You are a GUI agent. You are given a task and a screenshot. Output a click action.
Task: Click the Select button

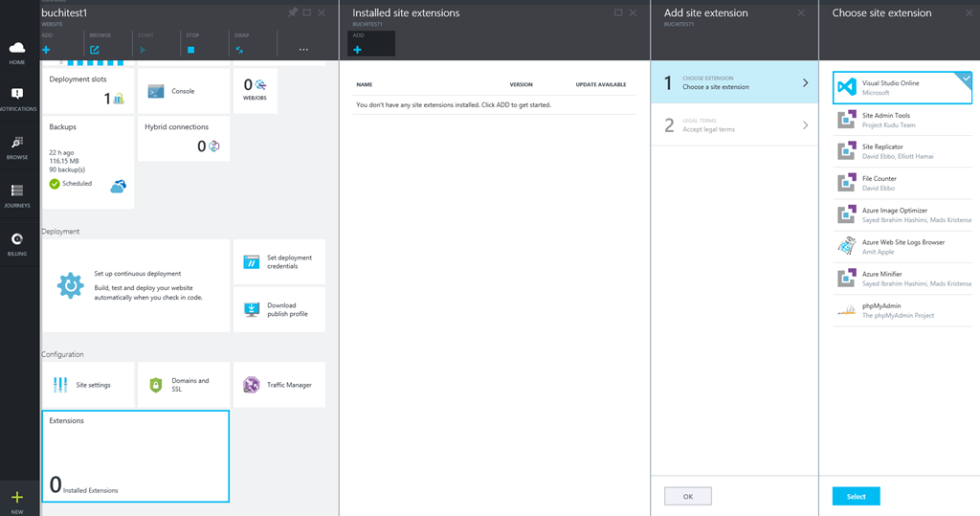coord(856,496)
